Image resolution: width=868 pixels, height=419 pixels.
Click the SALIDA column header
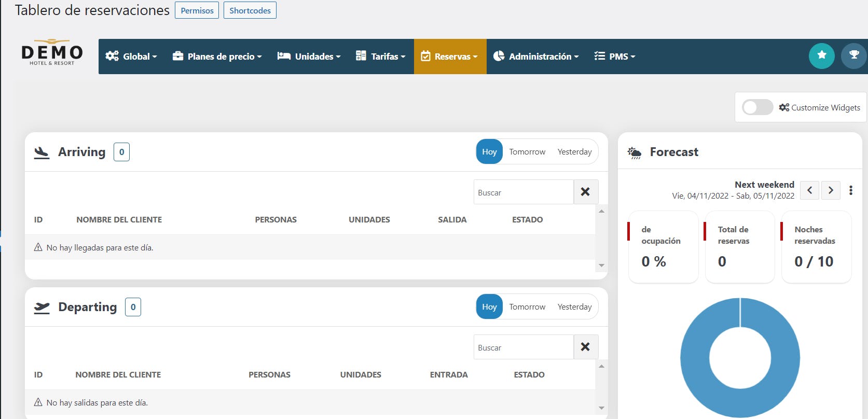point(452,219)
